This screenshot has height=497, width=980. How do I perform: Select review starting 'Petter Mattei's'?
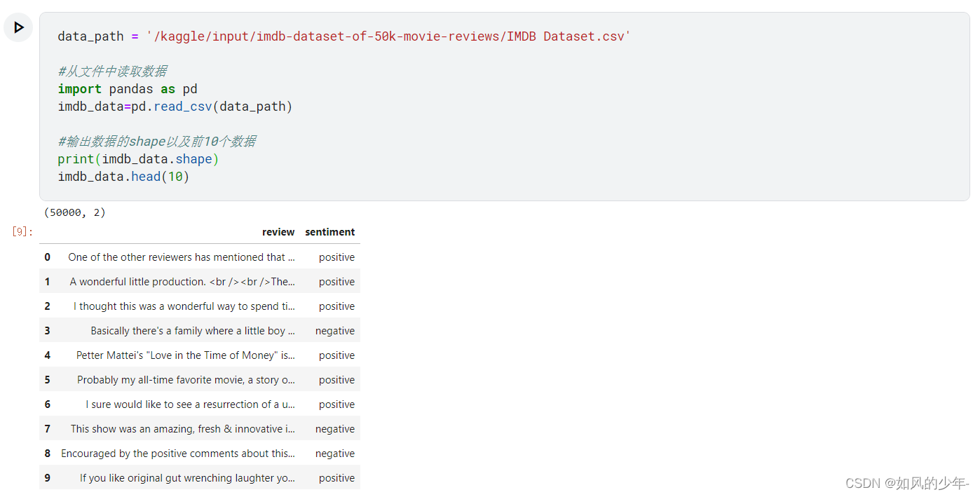(x=186, y=355)
